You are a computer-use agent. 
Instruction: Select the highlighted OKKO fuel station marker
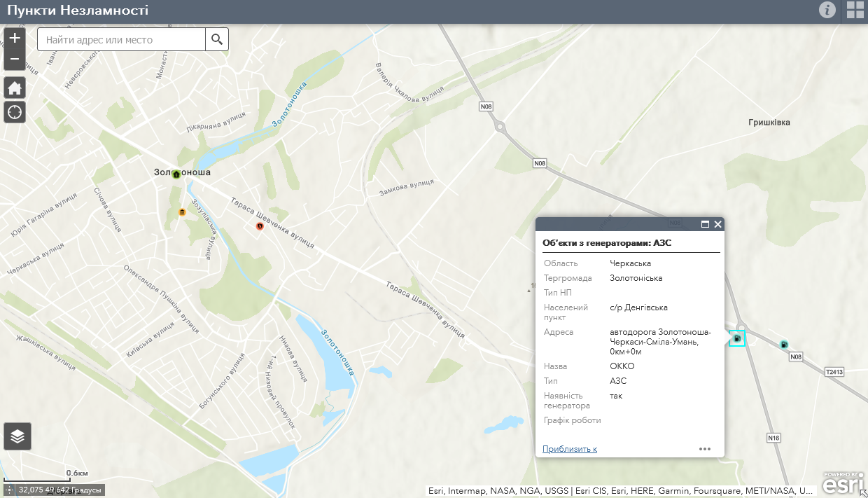point(737,338)
